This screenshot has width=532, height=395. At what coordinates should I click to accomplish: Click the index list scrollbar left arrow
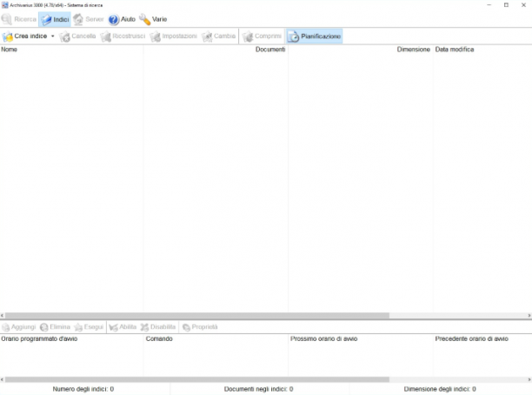[x=3, y=316]
